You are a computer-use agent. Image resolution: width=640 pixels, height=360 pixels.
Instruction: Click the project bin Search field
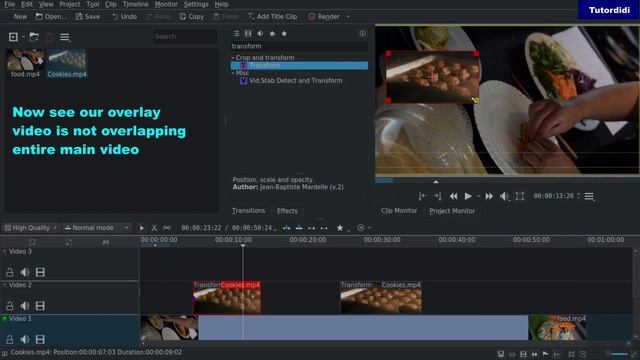pyautogui.click(x=185, y=37)
